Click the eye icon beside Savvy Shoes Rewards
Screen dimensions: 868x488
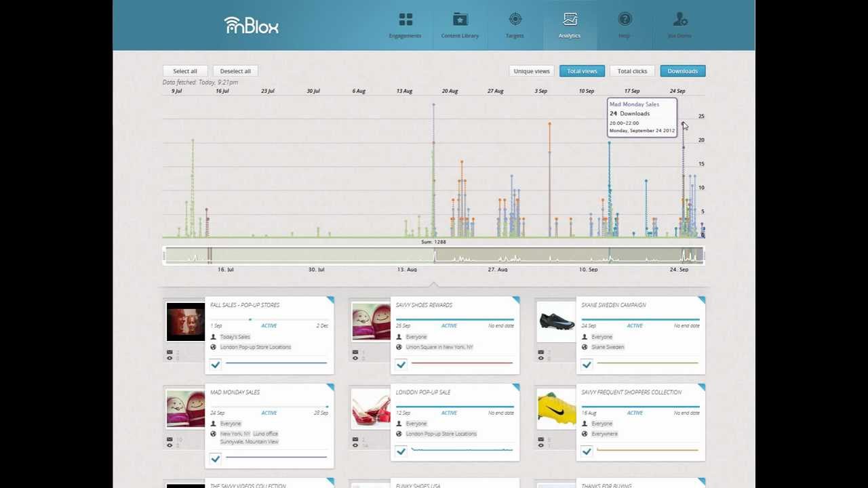pos(355,358)
